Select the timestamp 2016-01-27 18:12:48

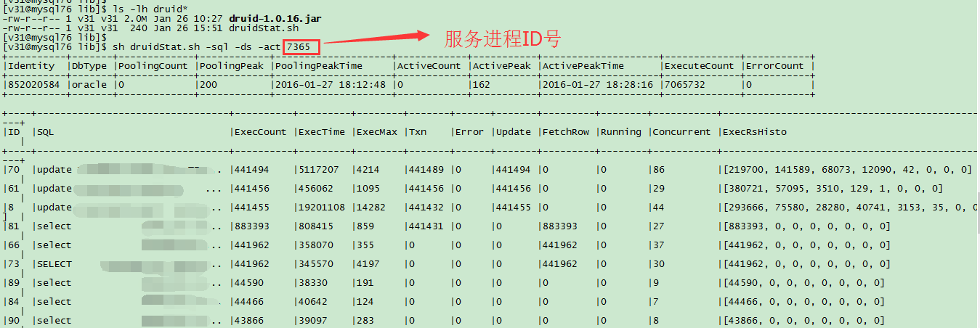tap(330, 84)
